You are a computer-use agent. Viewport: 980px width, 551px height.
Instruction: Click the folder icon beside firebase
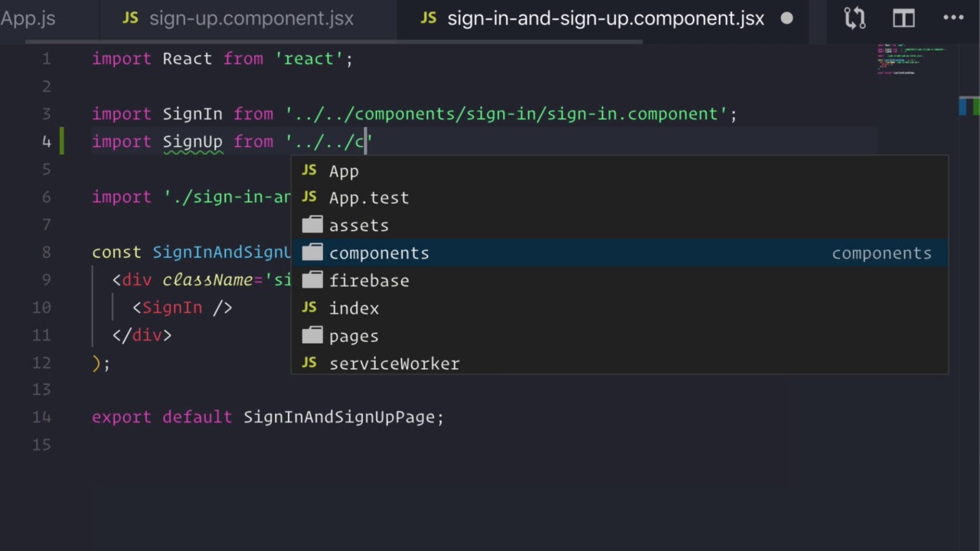click(x=312, y=280)
